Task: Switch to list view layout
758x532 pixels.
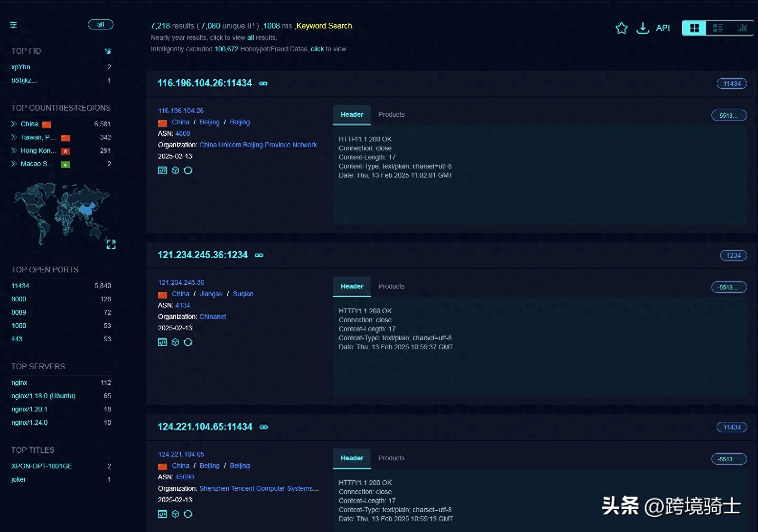Action: [x=718, y=28]
